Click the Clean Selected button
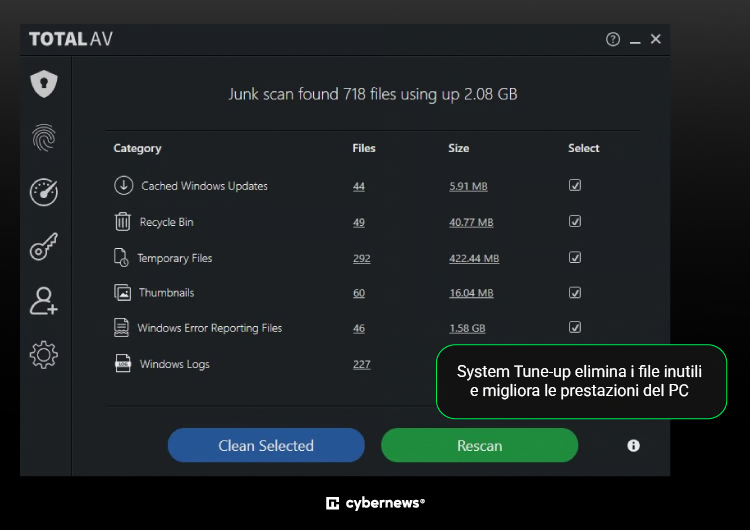 pyautogui.click(x=266, y=445)
